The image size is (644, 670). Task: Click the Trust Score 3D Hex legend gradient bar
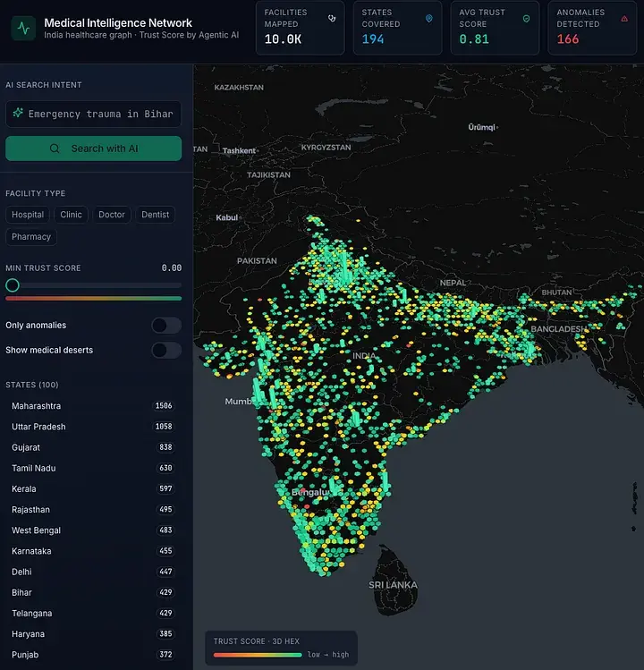[258, 655]
